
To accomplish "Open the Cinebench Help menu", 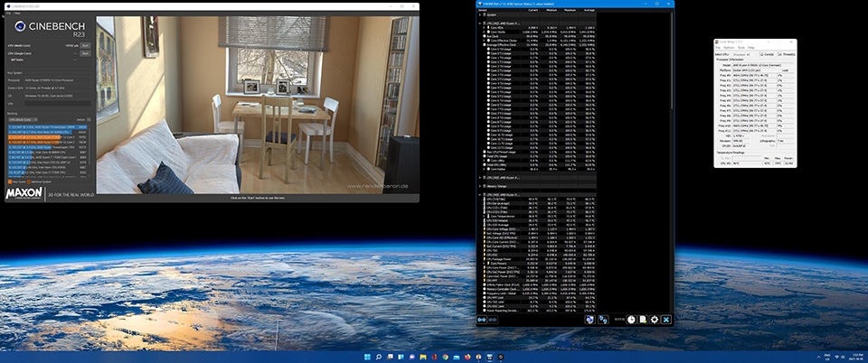I will click(17, 14).
